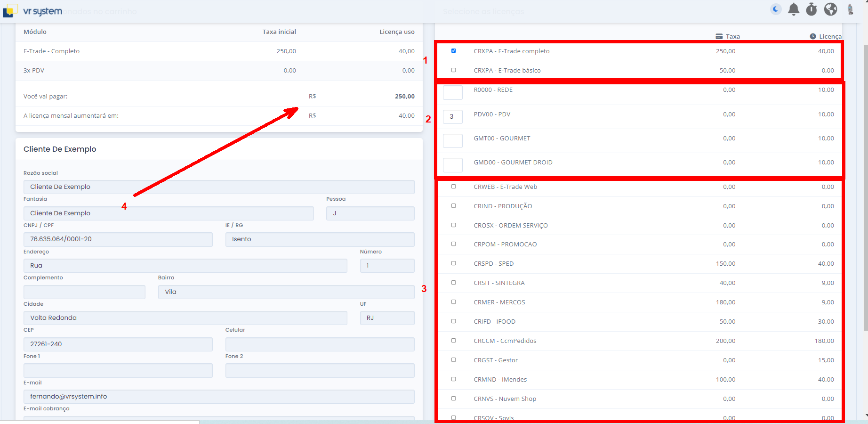Click the VR System logo
The width and height of the screenshot is (868, 424).
[33, 11]
